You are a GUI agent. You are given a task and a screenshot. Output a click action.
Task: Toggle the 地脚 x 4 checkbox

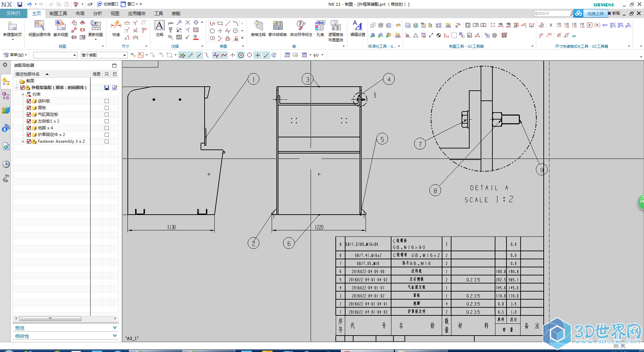coord(29,128)
